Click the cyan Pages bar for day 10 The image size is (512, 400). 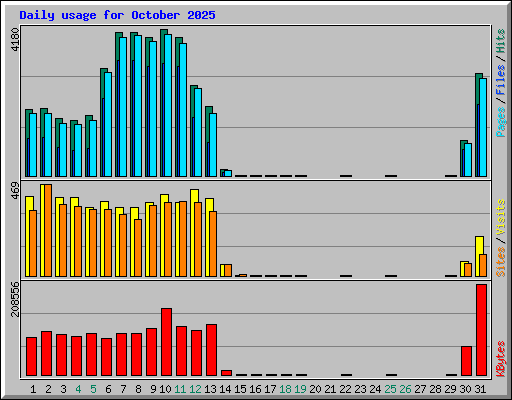tap(168, 105)
